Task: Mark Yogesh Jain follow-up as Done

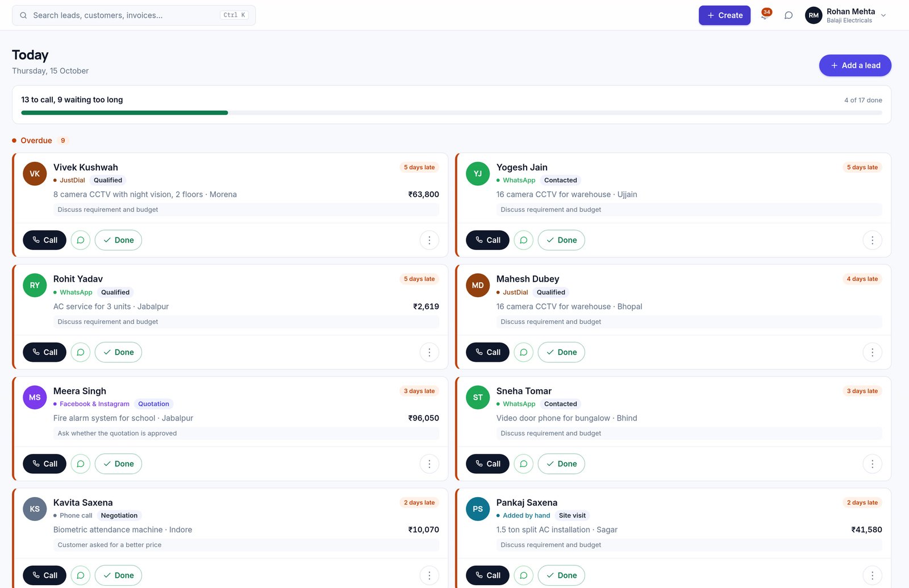Action: point(561,240)
